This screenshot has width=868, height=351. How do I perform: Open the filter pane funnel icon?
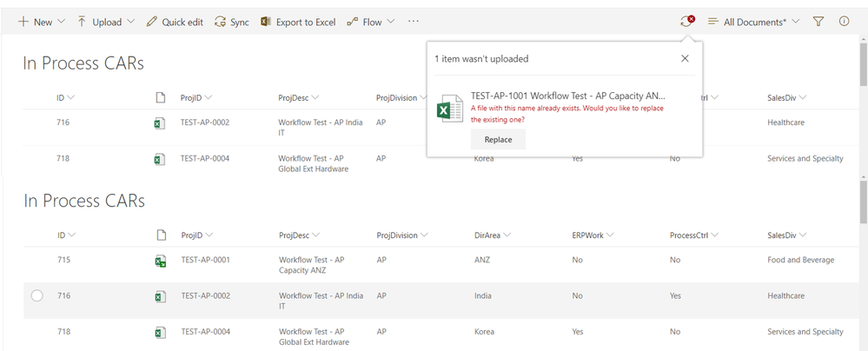818,22
